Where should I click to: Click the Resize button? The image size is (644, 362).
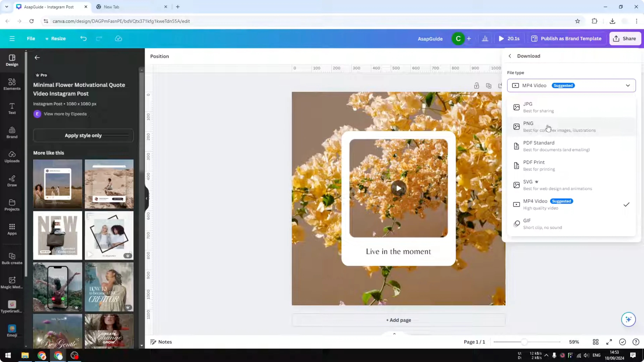pyautogui.click(x=55, y=38)
